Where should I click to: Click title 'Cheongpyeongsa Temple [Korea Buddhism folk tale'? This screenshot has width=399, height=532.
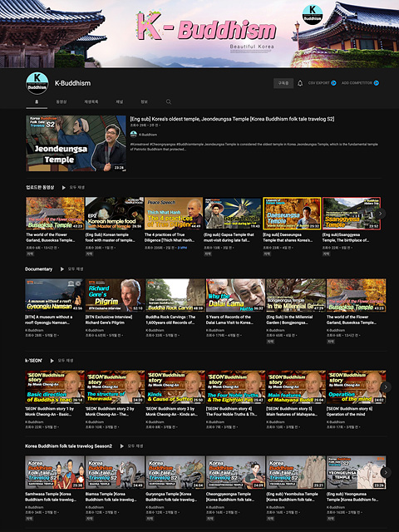pos(230,497)
